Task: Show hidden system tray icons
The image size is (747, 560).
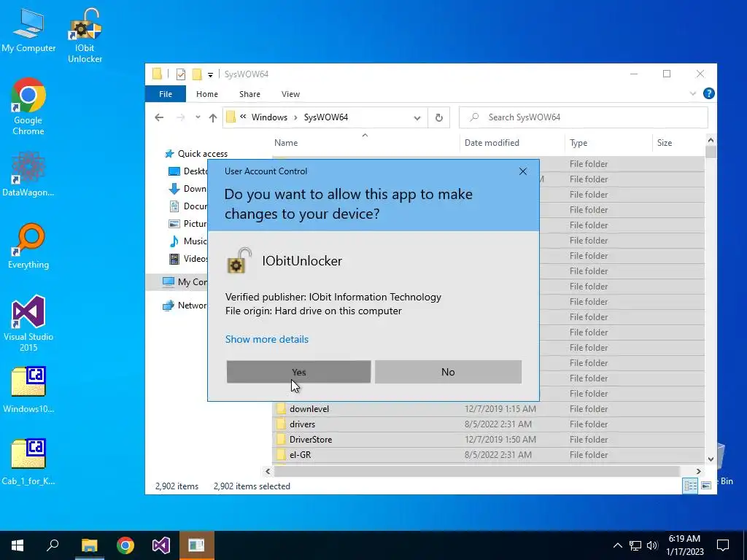Action: tap(617, 545)
